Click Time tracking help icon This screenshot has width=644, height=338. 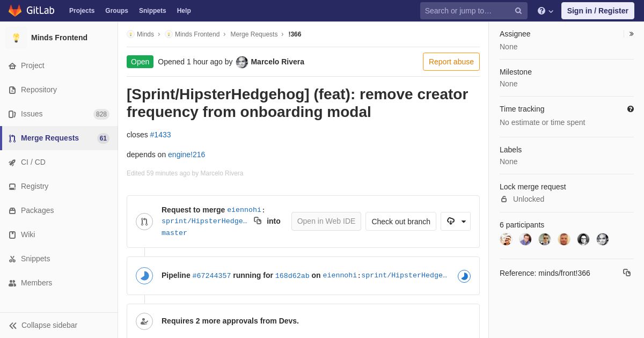click(x=631, y=109)
